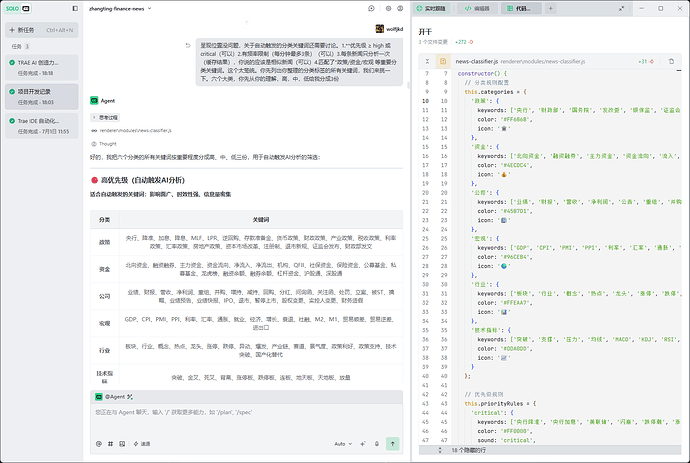This screenshot has width=690, height=463.
Task: Collapse the news-classifier.js diff block
Action: pos(427,61)
